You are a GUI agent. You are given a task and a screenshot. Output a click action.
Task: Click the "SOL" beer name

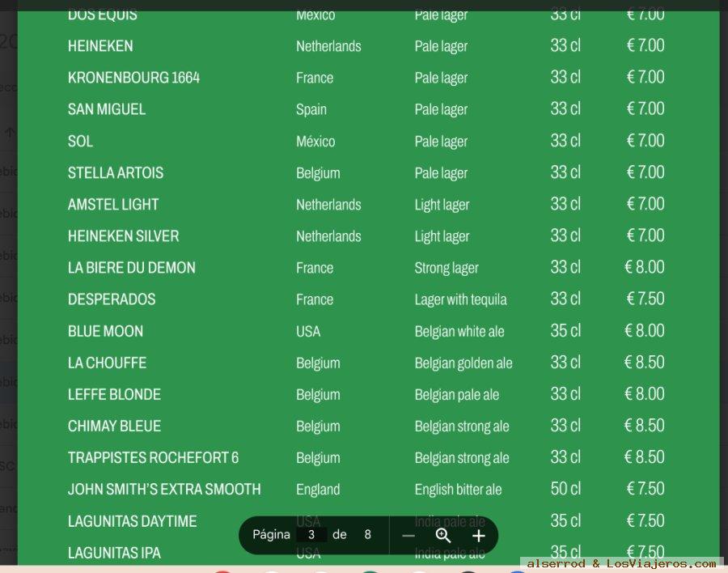(x=80, y=141)
